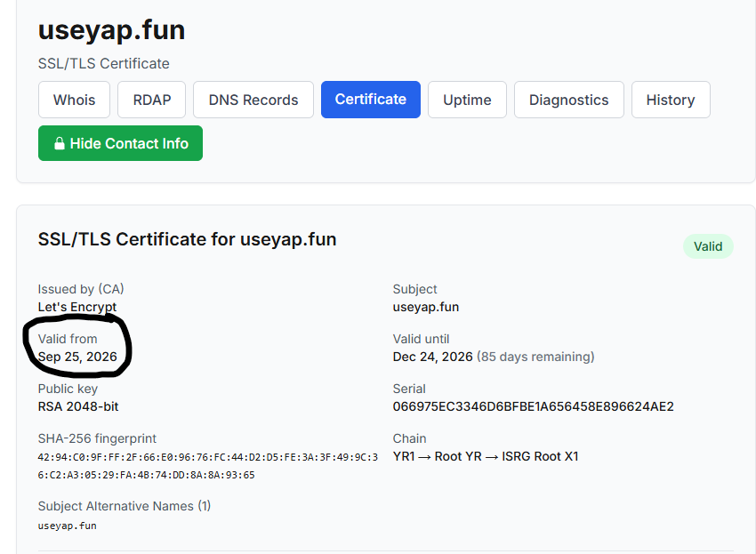Click the Subject label
Image resolution: width=756 pixels, height=554 pixels.
[x=414, y=289]
